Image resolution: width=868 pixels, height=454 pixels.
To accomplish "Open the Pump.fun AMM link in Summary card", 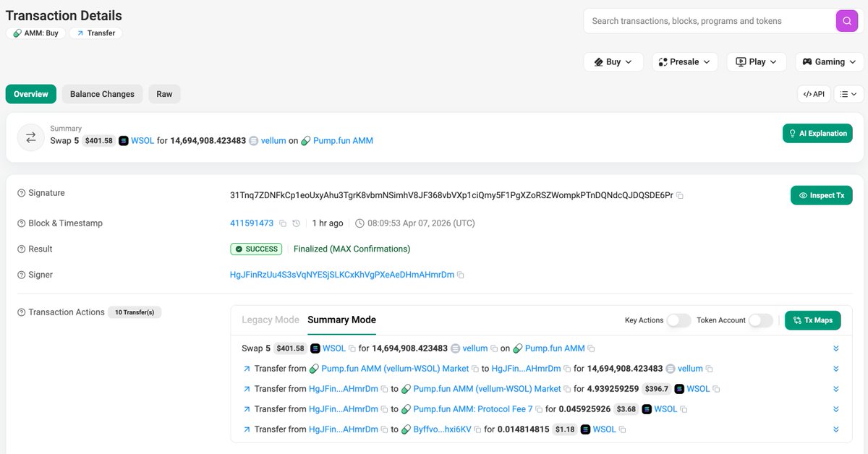I will 343,141.
